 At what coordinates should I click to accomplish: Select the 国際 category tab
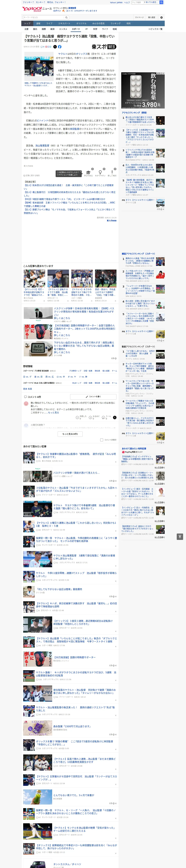click(44, 29)
